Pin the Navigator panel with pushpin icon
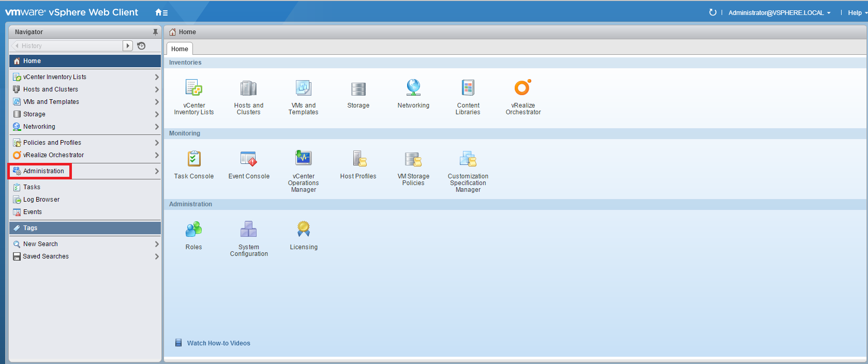 [155, 32]
